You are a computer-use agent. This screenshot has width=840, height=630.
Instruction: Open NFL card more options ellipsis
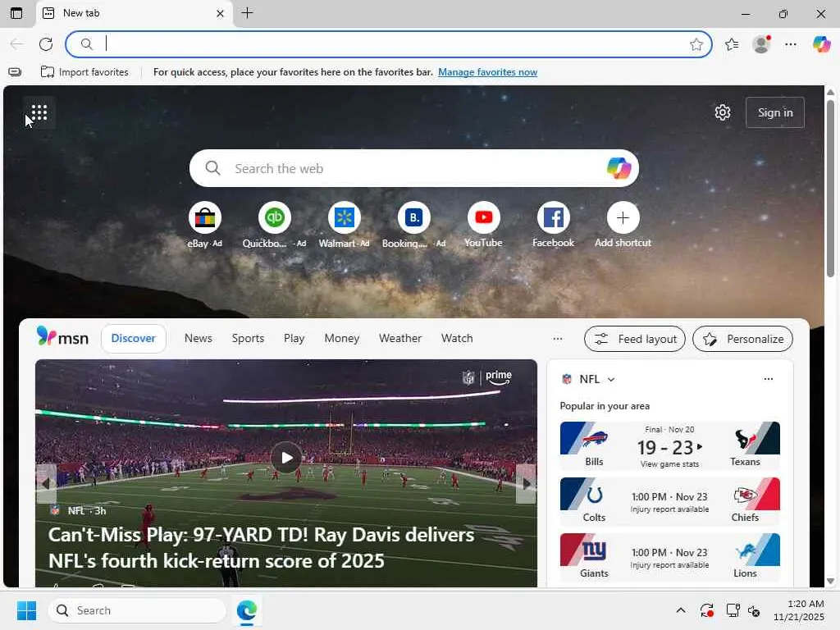tap(768, 379)
